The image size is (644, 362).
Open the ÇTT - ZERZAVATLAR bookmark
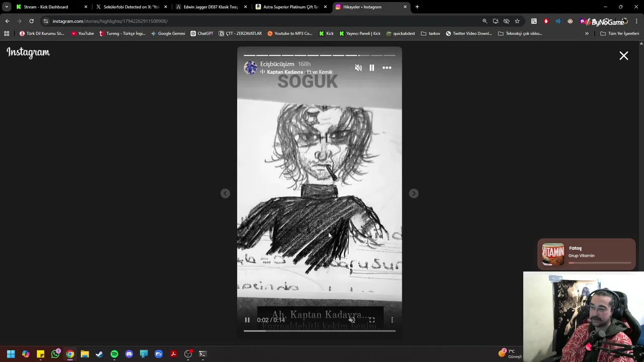coord(240,34)
